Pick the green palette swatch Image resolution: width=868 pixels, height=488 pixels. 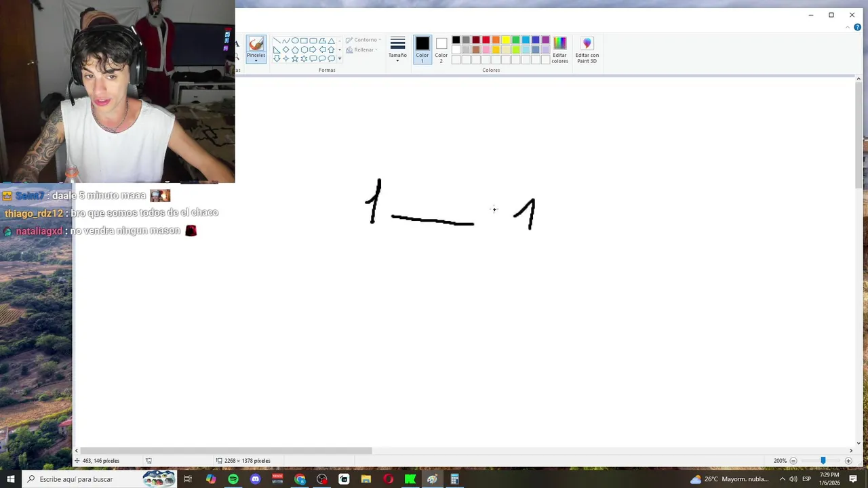516,40
